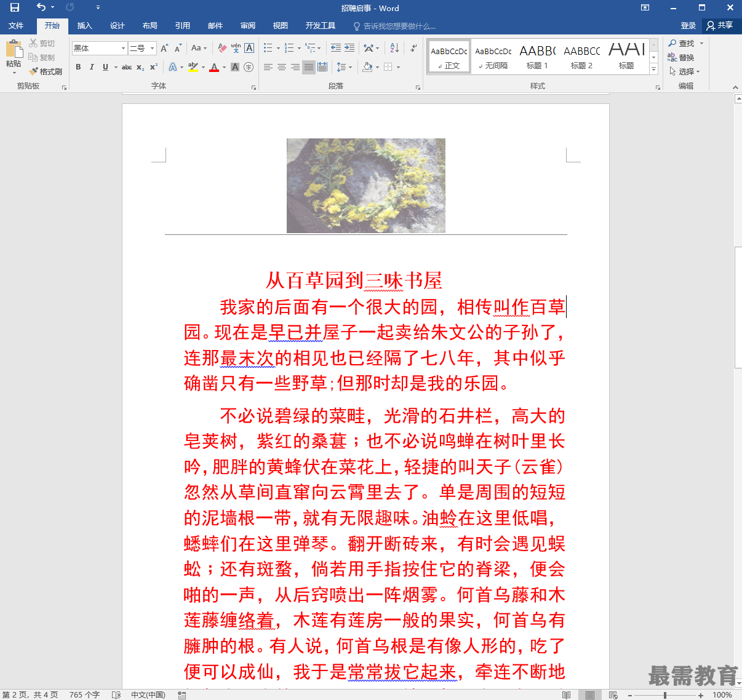This screenshot has width=742, height=700.
Task: Click the zoom out minus button
Action: pos(630,695)
